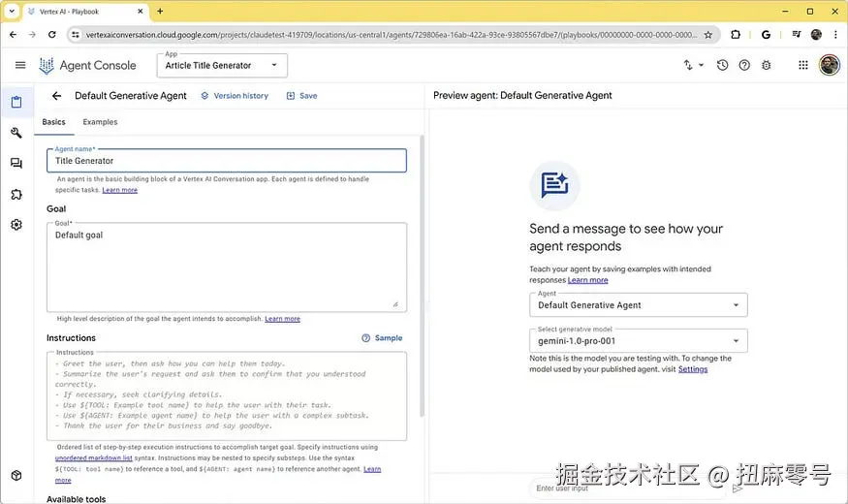Open the debug bug icon in header

coord(767,66)
